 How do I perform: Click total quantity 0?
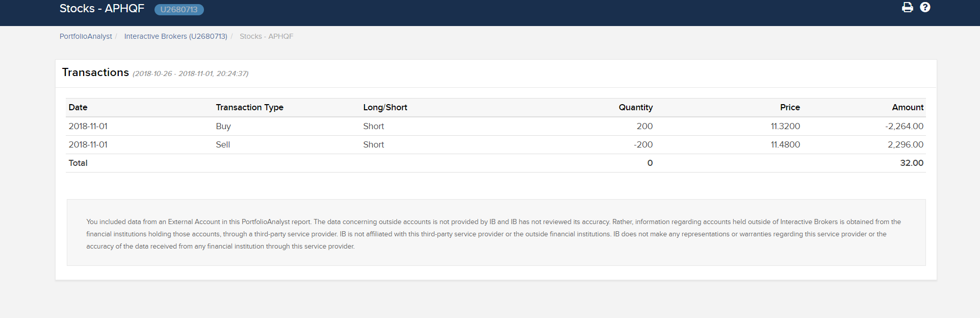(650, 163)
